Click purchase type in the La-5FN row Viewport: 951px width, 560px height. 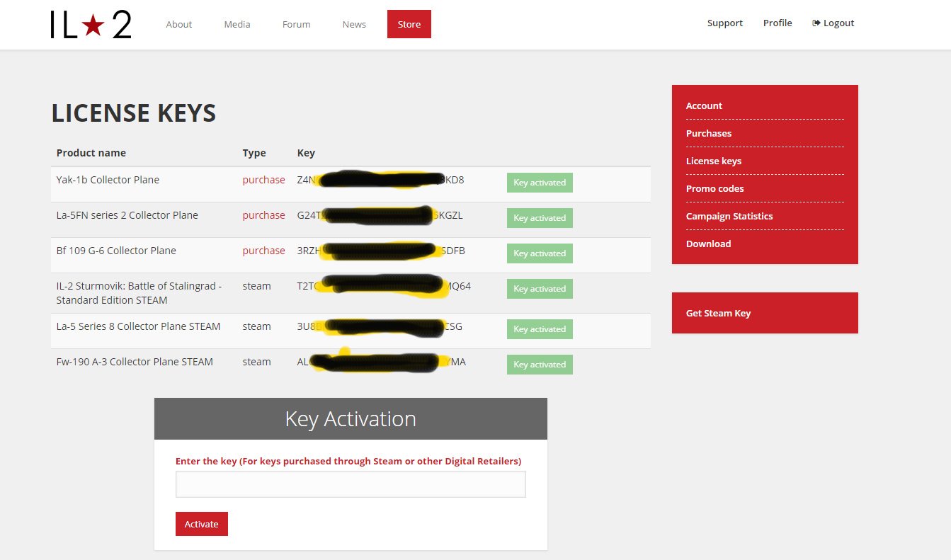(x=263, y=215)
